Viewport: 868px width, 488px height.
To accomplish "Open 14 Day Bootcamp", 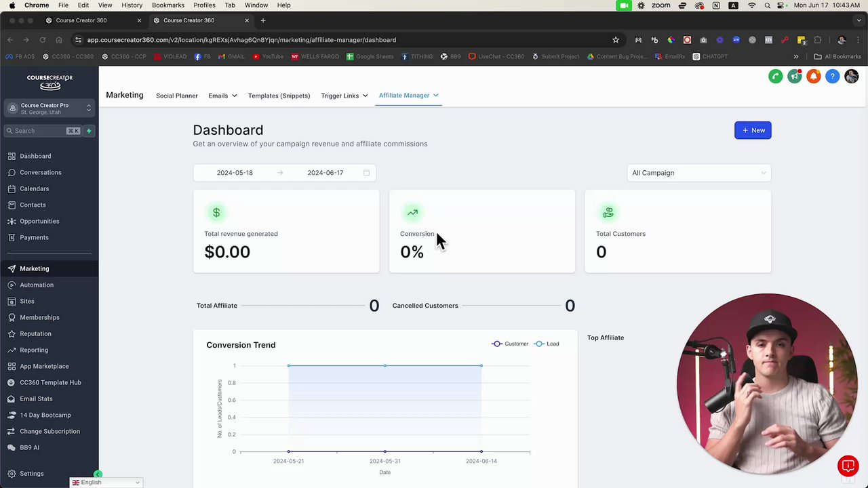I will tap(45, 415).
